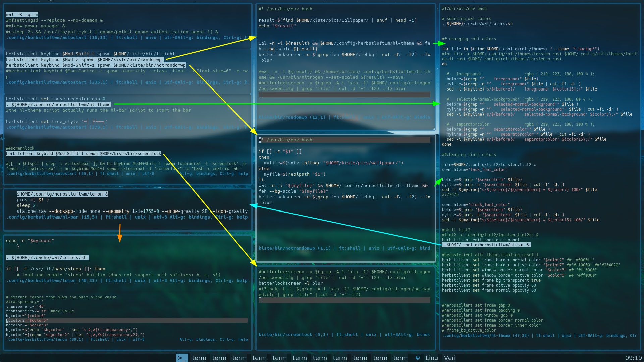Screen dimensions: 644x362
Task: Click the kiste/bin/notrandomwp status line filename
Action: pyautogui.click(x=286, y=248)
